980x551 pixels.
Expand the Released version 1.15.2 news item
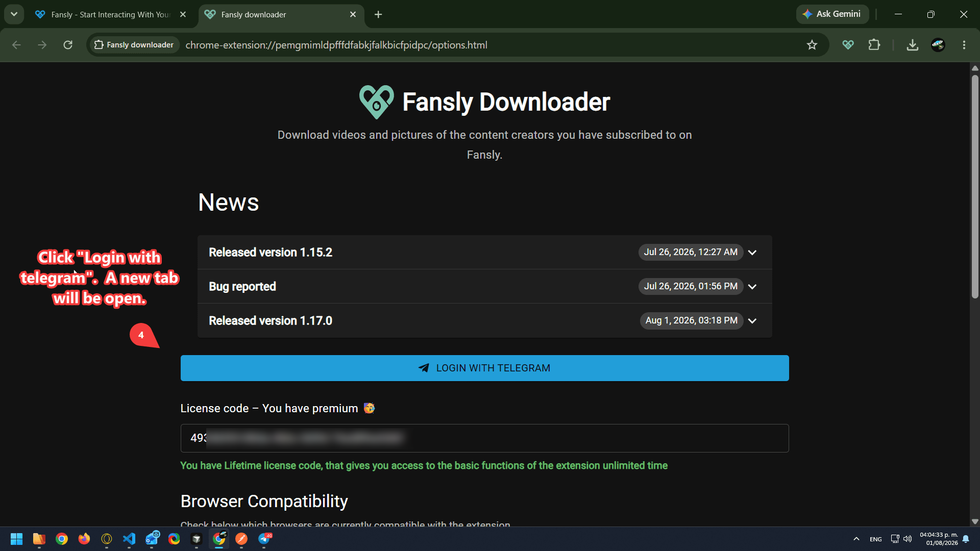click(484, 252)
